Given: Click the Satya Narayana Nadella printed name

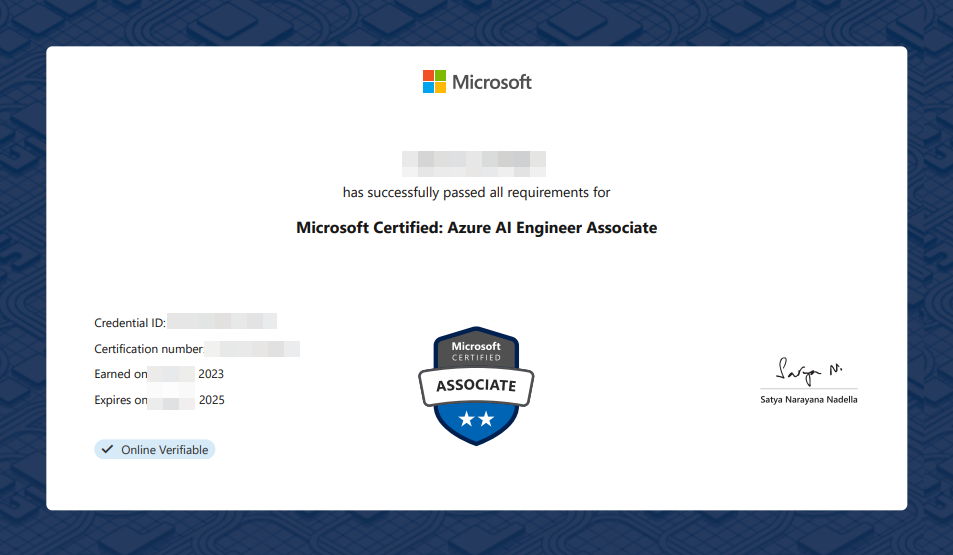Looking at the screenshot, I should pyautogui.click(x=808, y=400).
